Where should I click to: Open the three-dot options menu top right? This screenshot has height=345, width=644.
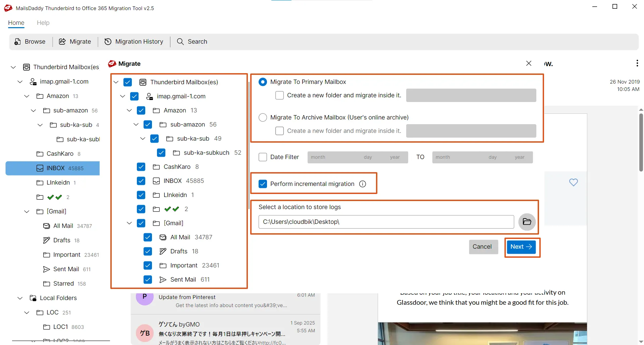point(637,63)
